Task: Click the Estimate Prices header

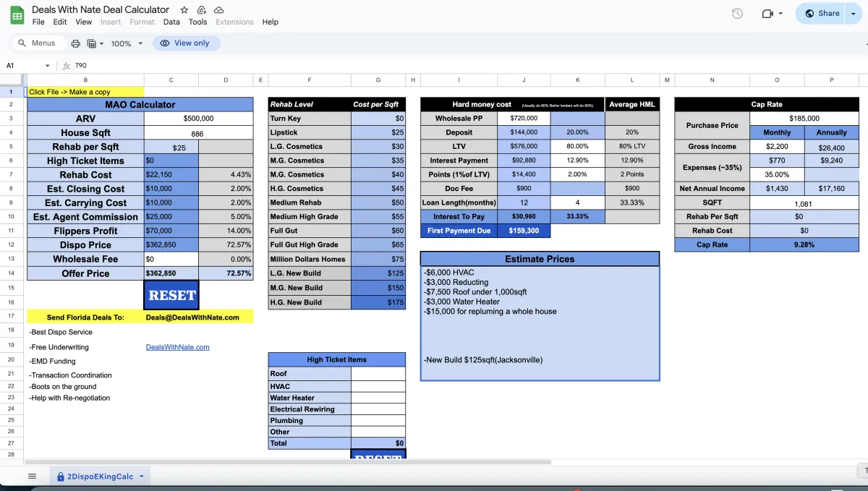Action: pyautogui.click(x=540, y=259)
